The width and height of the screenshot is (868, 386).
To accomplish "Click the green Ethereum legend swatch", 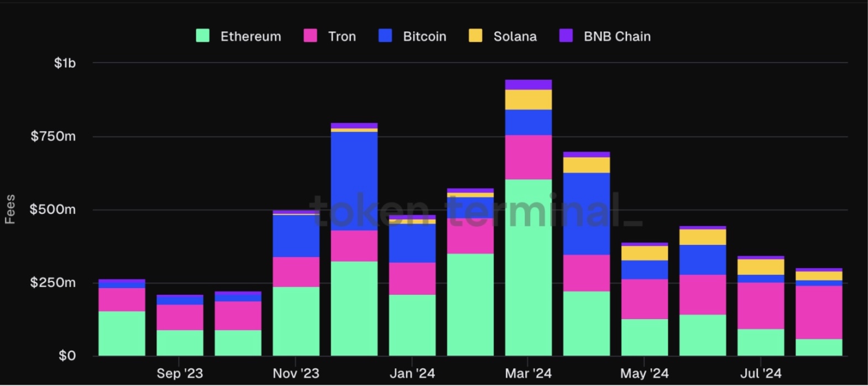I will tap(202, 36).
